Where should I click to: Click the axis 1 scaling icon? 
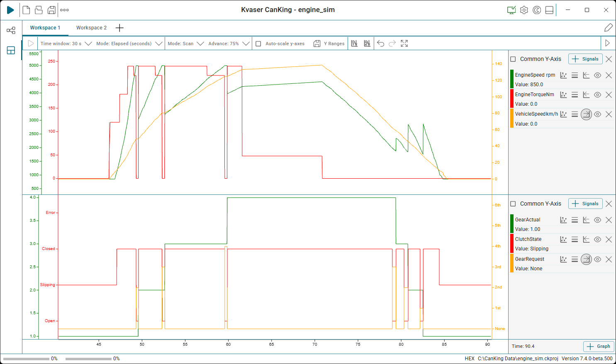tap(354, 43)
